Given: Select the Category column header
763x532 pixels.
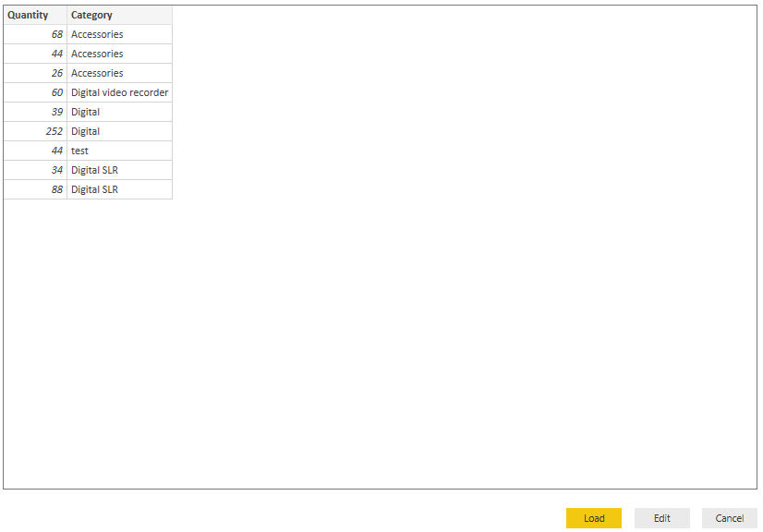Looking at the screenshot, I should tap(120, 15).
